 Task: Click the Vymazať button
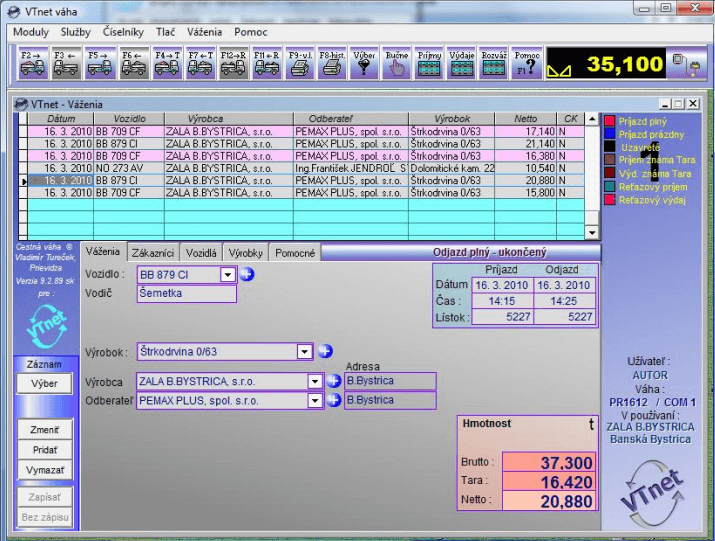point(45,470)
